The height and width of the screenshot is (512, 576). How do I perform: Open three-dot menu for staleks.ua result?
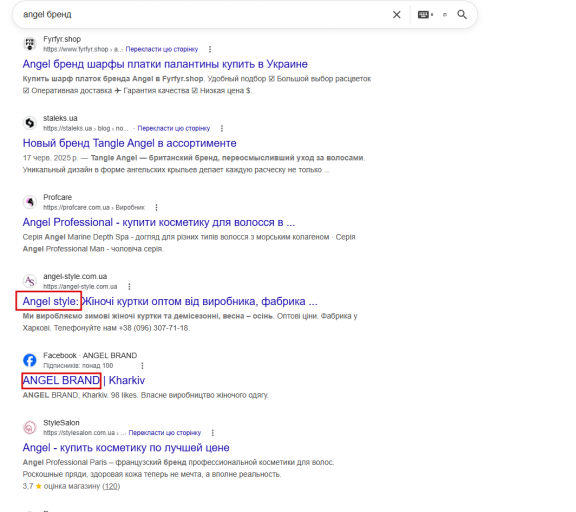pyautogui.click(x=222, y=128)
